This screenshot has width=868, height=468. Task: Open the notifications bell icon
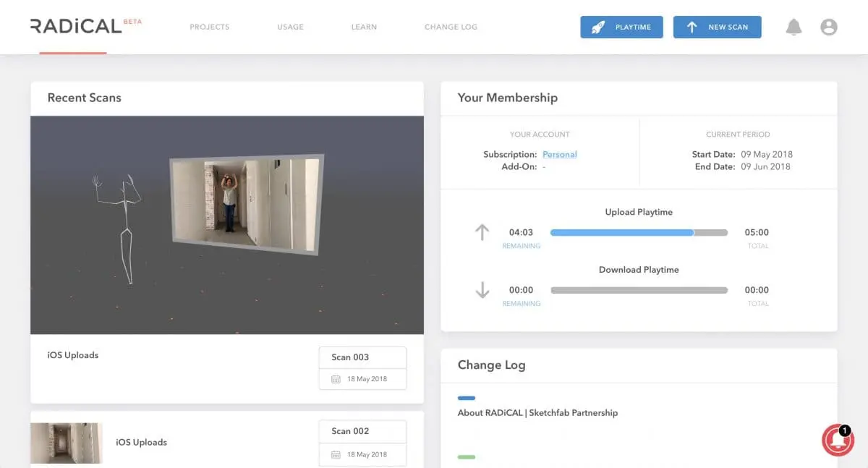[x=793, y=27]
